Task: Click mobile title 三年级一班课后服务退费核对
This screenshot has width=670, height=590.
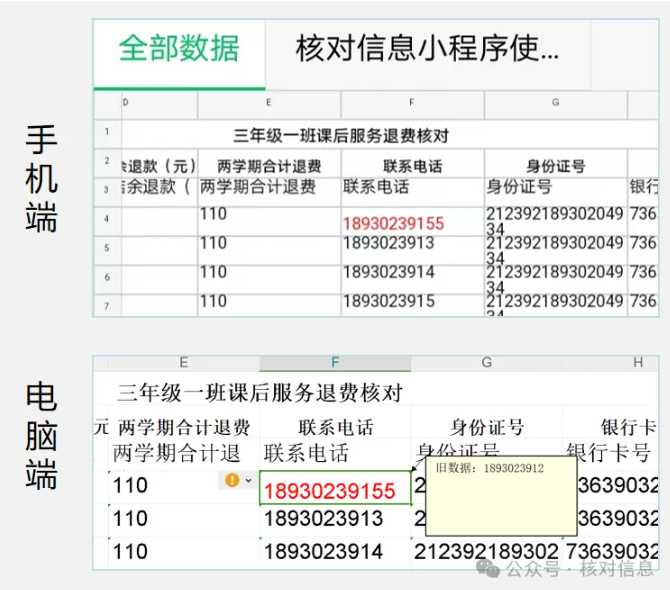Action: pos(341,136)
